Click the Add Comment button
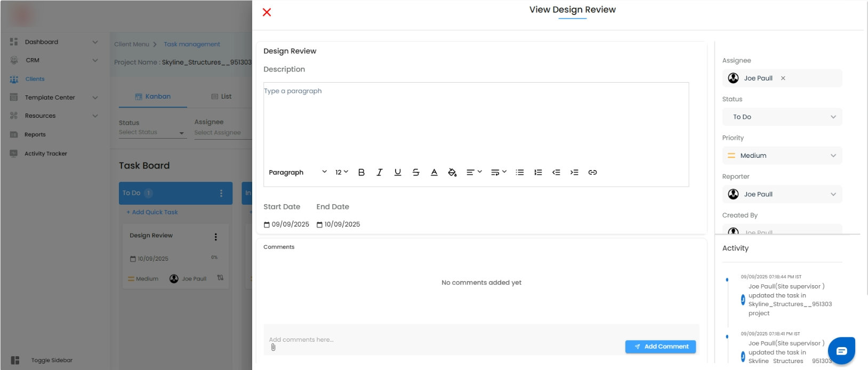This screenshot has height=370, width=868. (x=661, y=347)
